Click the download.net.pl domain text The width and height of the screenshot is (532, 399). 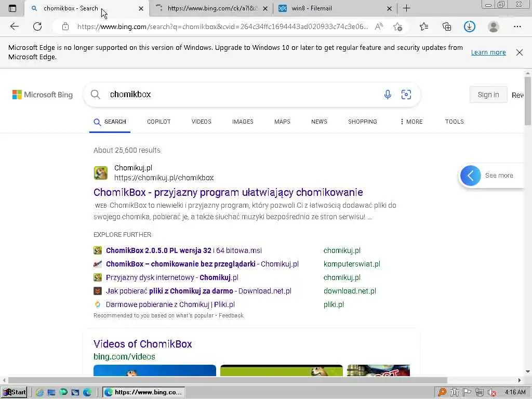[350, 291]
